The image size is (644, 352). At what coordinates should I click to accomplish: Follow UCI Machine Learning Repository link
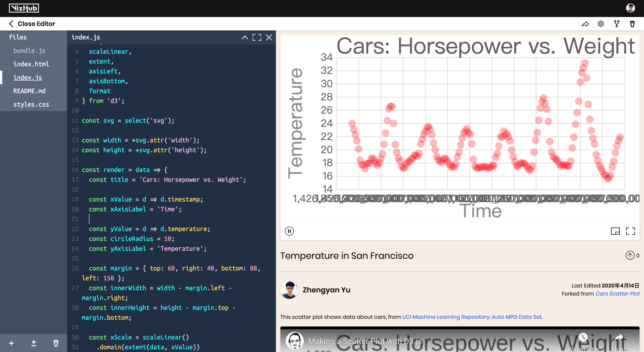pyautogui.click(x=472, y=317)
